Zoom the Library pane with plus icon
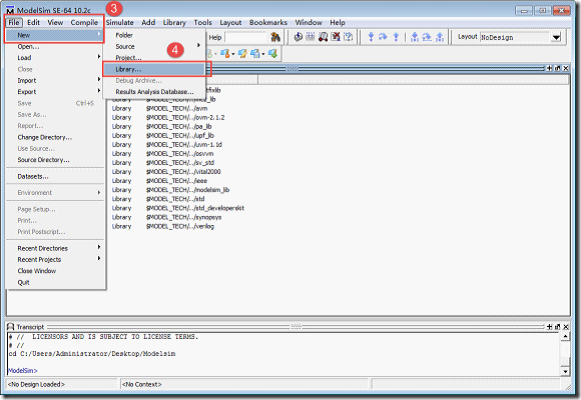 pyautogui.click(x=550, y=68)
